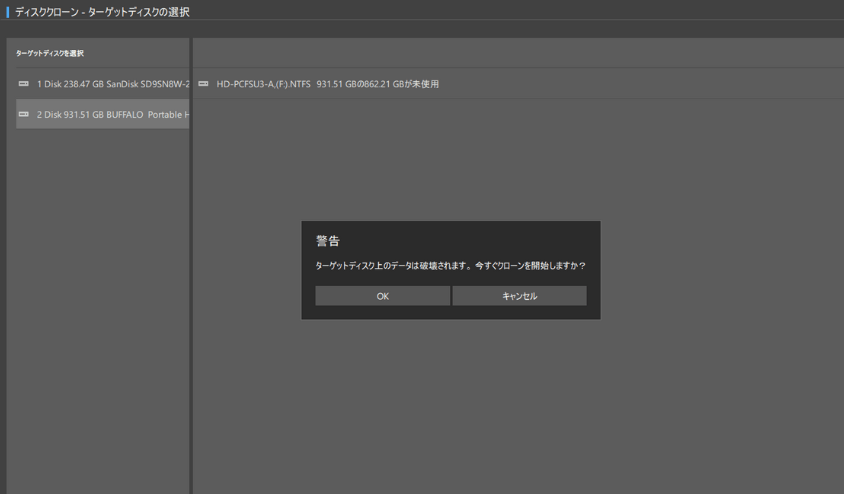This screenshot has height=494, width=844.
Task: Click the ディスククローン - ターゲットディスクの選択 page title
Action: (x=102, y=12)
